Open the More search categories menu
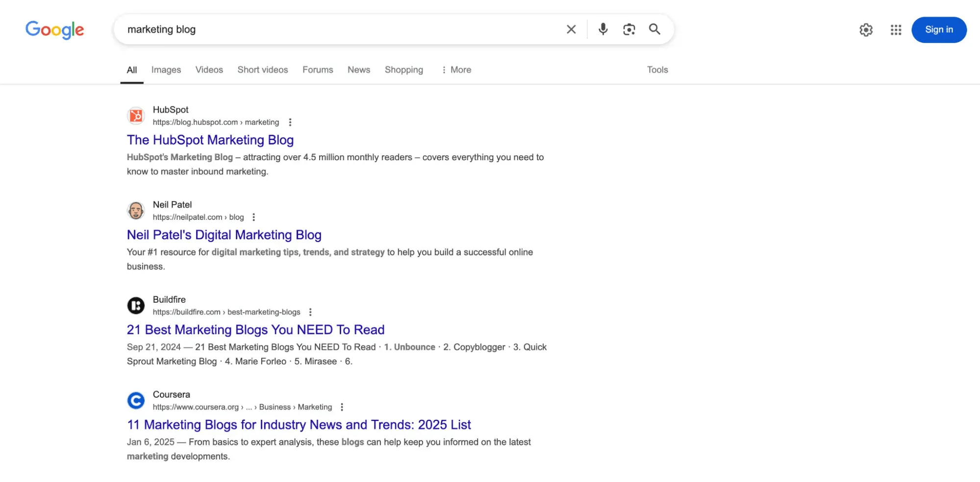 [x=456, y=70]
